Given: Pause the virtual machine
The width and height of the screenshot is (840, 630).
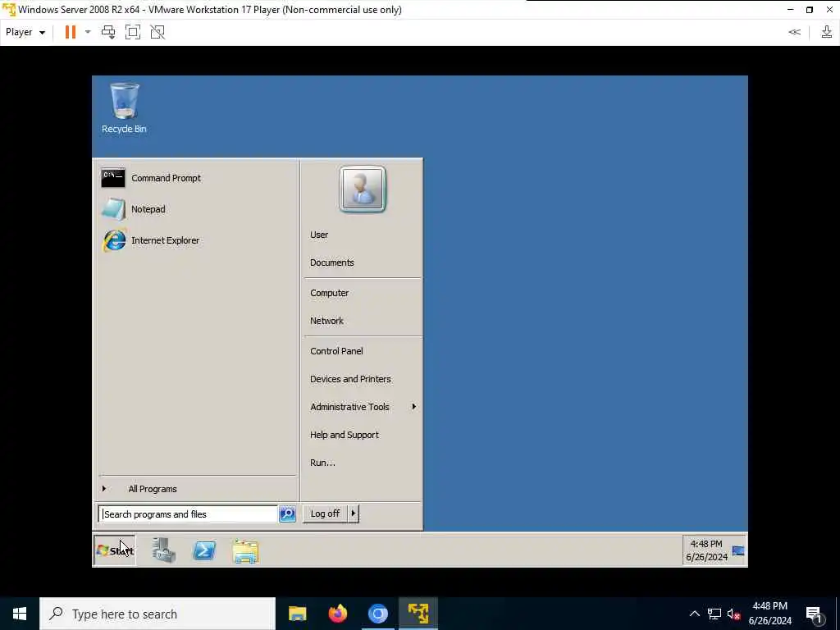Looking at the screenshot, I should [x=71, y=32].
